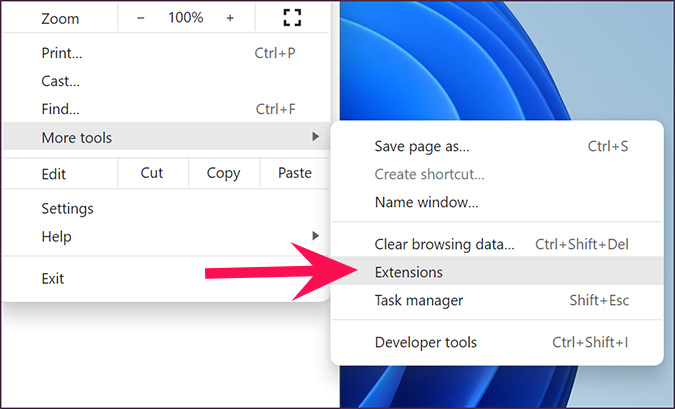Open Developer tools
This screenshot has width=675, height=409.
[497, 342]
